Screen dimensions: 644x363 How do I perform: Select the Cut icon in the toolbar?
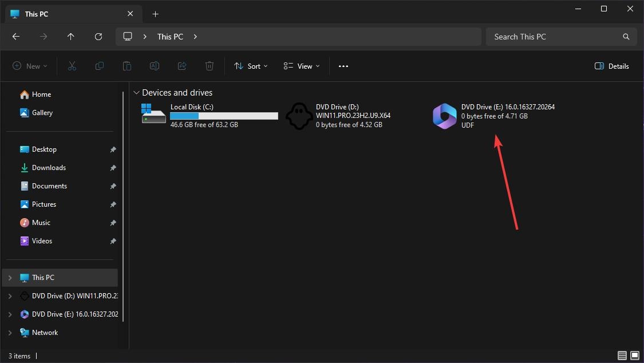[x=72, y=66]
